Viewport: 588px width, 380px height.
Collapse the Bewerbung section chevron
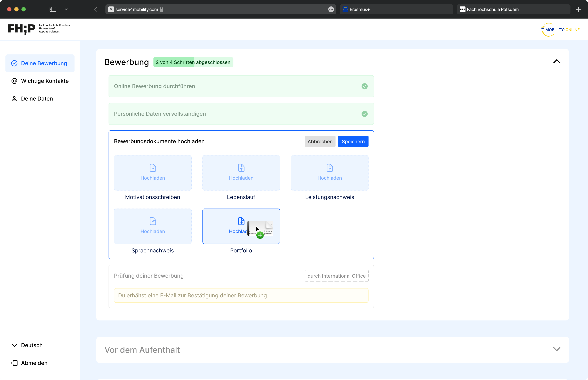pos(557,61)
